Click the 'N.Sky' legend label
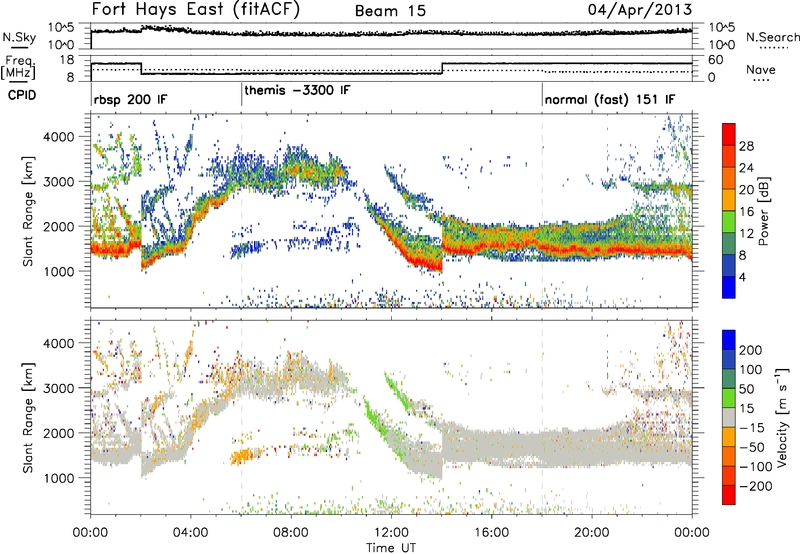800x554 pixels. point(19,37)
